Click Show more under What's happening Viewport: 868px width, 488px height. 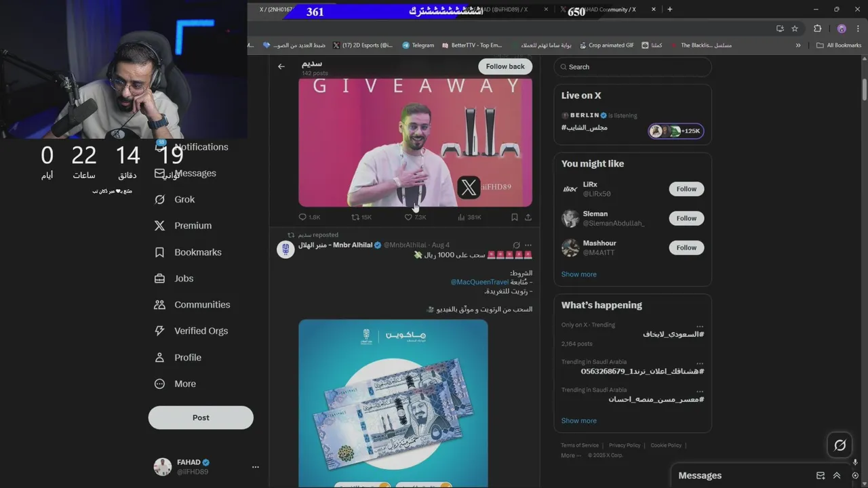[x=579, y=420]
